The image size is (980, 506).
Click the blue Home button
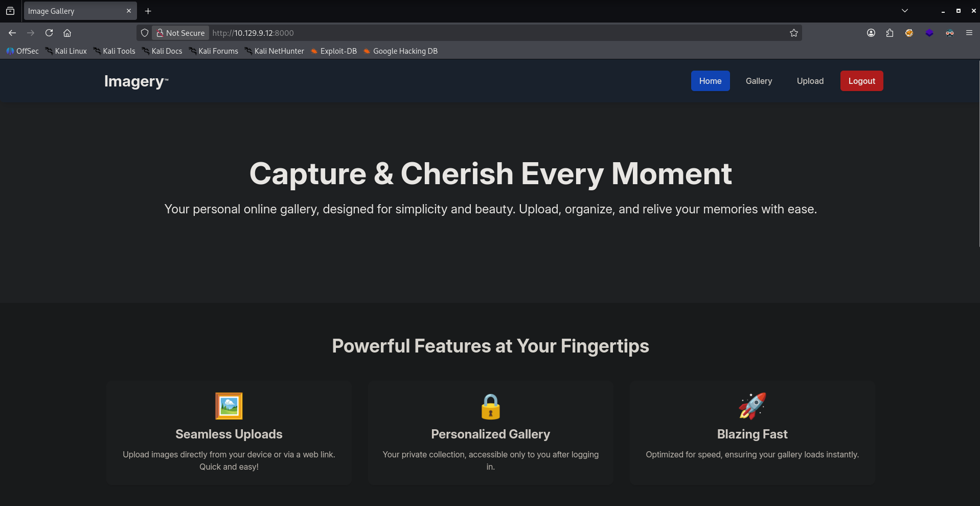710,81
